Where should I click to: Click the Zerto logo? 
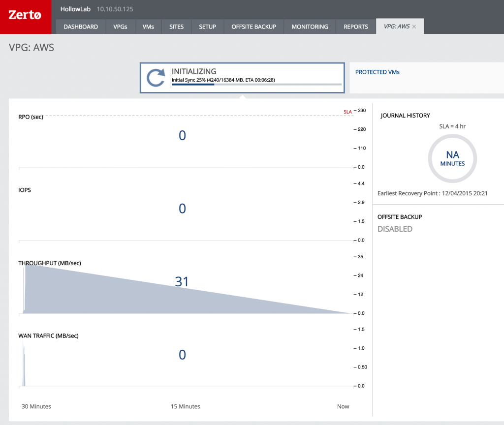pos(26,17)
